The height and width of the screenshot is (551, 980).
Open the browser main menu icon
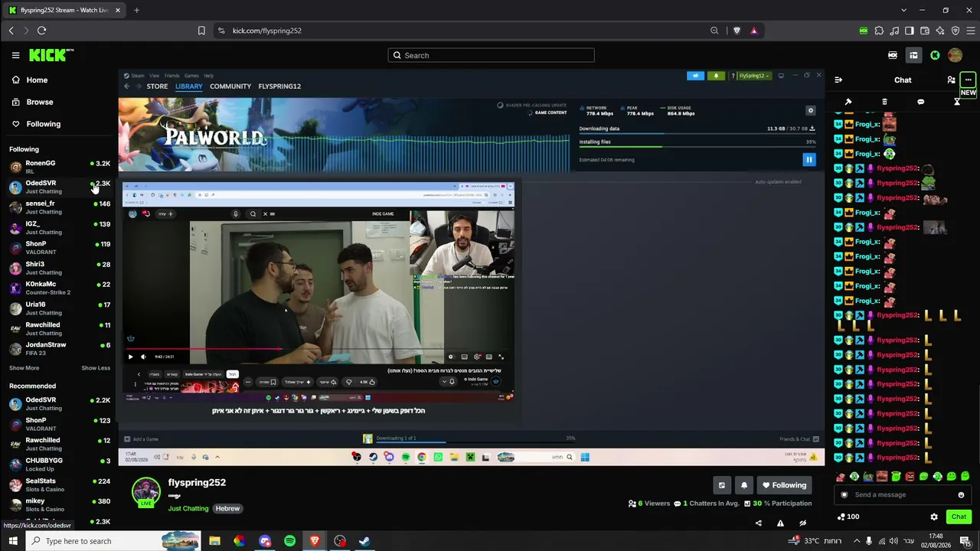coord(970,31)
